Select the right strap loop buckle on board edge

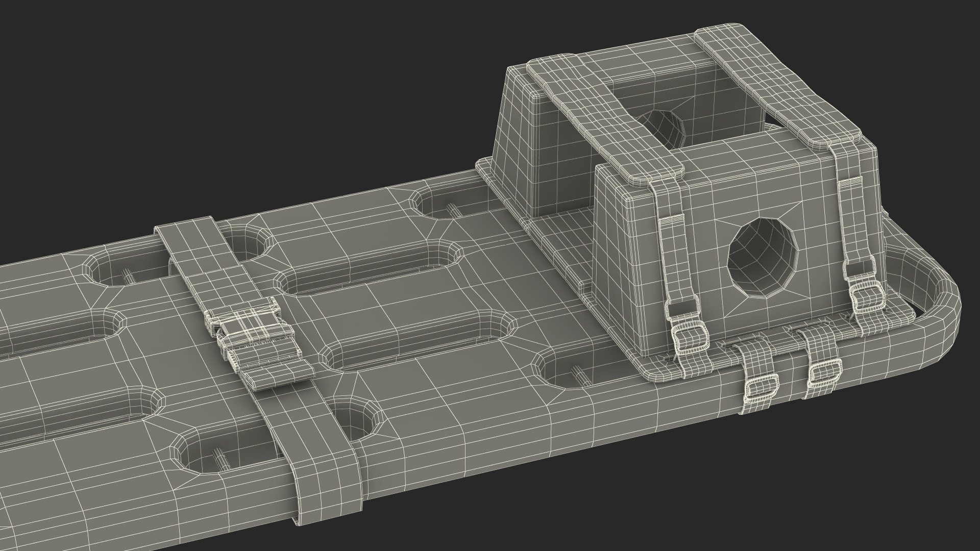(824, 371)
